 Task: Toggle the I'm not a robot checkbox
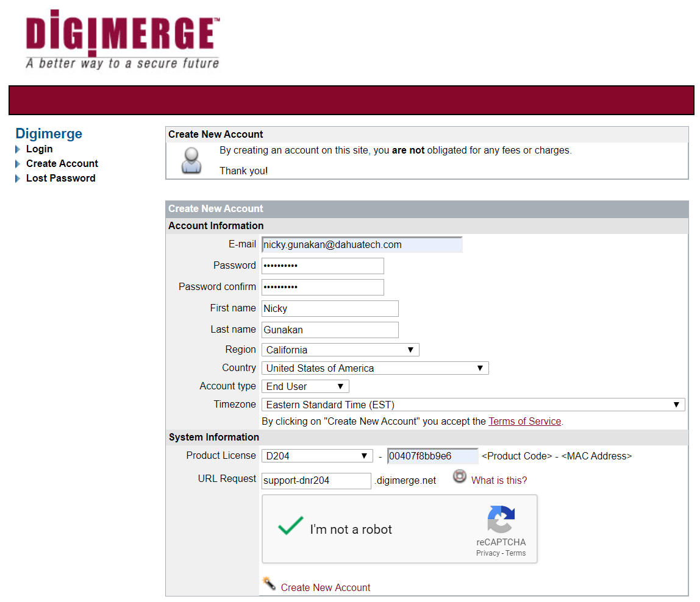[291, 526]
